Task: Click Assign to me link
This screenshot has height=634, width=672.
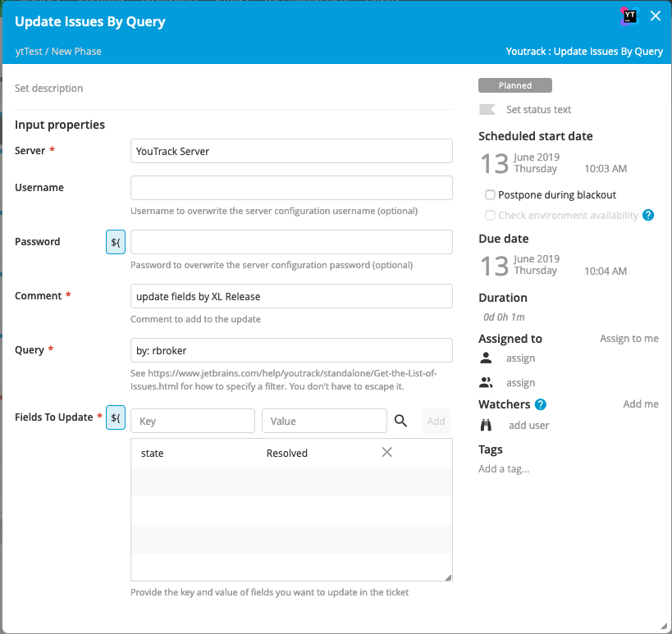Action: pyautogui.click(x=629, y=339)
